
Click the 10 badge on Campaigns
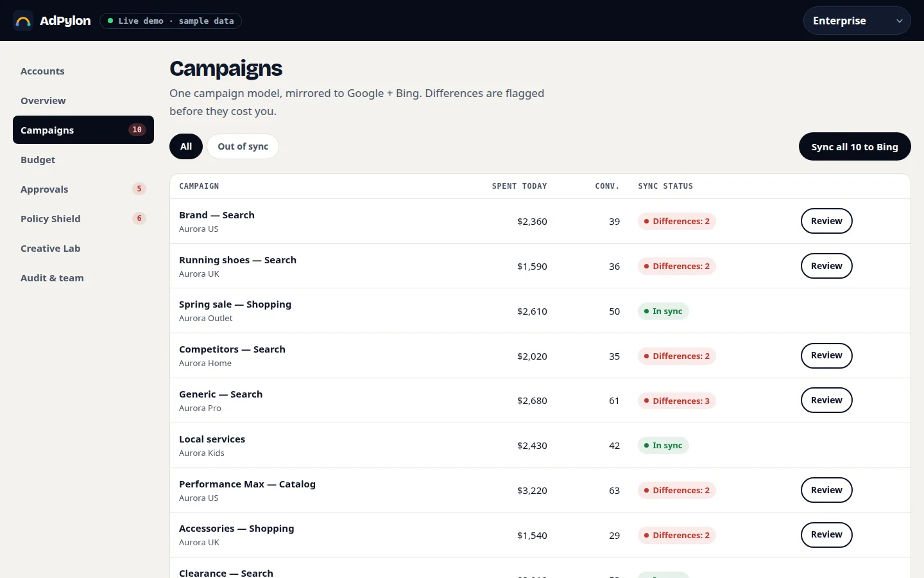pos(137,130)
